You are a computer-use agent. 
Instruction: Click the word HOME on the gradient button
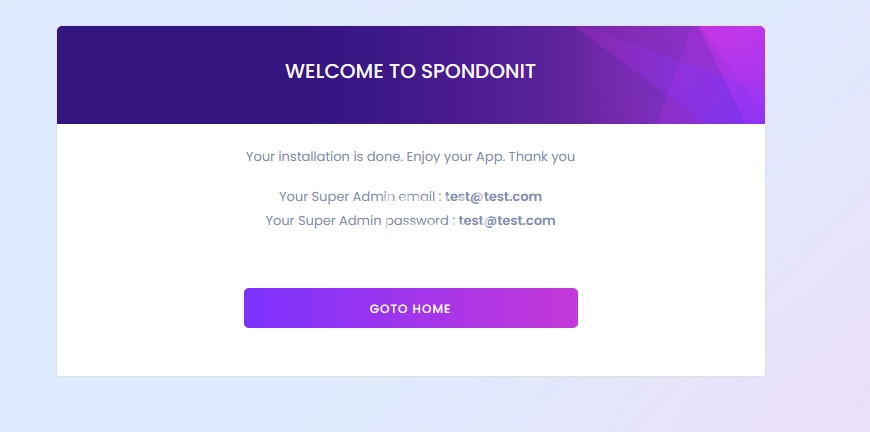point(431,309)
